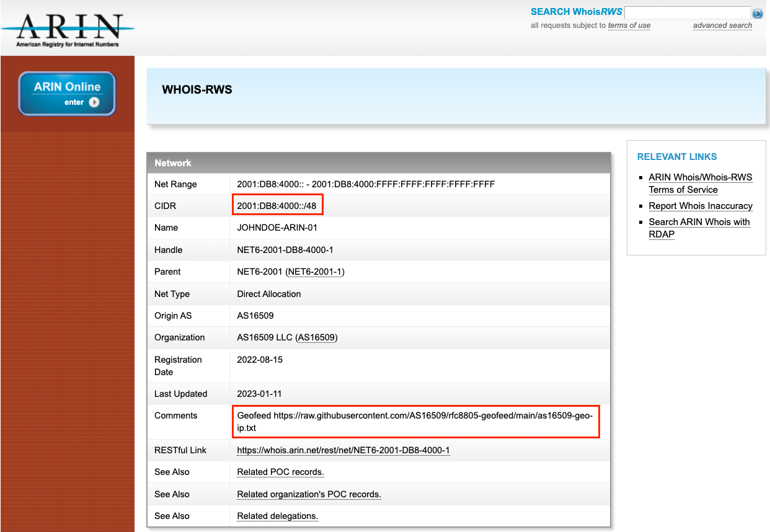Click the Parent row label
This screenshot has width=770, height=532.
(x=167, y=272)
